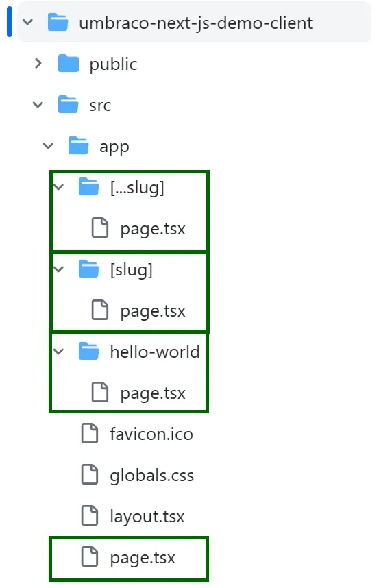Select the hello-world folder name
The width and height of the screenshot is (392, 588).
[155, 352]
